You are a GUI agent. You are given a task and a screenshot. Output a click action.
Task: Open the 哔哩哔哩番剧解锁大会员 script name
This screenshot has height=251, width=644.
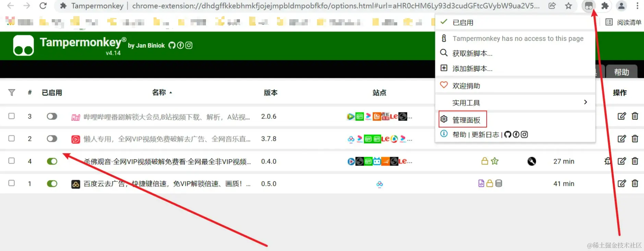167,117
